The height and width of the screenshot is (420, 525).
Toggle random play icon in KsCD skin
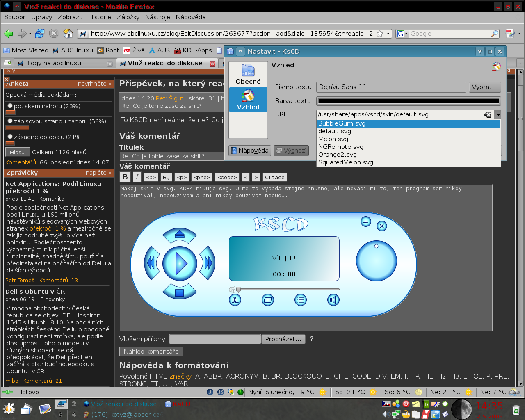click(235, 300)
